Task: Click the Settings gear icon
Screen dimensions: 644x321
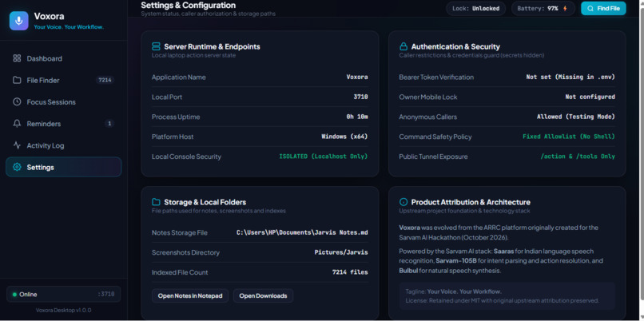Action: click(x=17, y=167)
